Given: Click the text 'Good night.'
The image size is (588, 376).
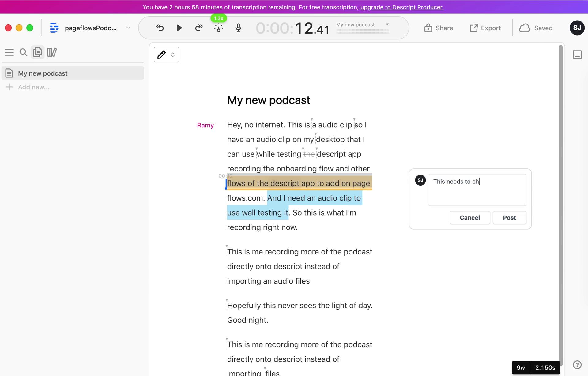Looking at the screenshot, I should coord(248,320).
